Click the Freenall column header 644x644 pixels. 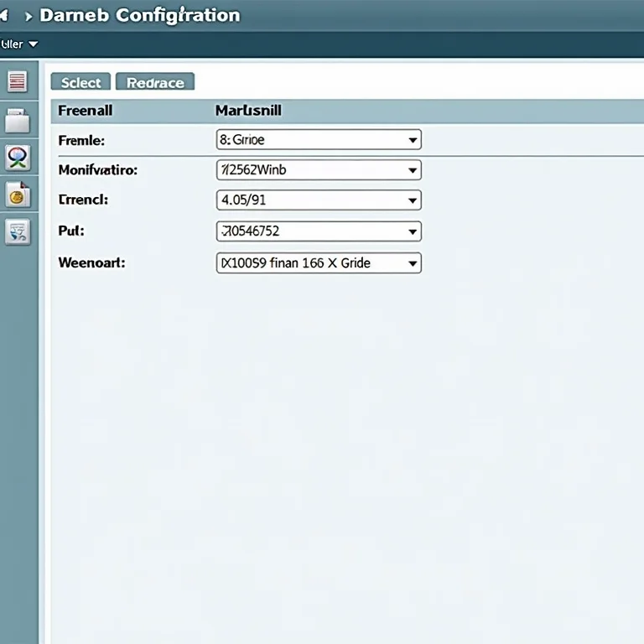pos(85,111)
